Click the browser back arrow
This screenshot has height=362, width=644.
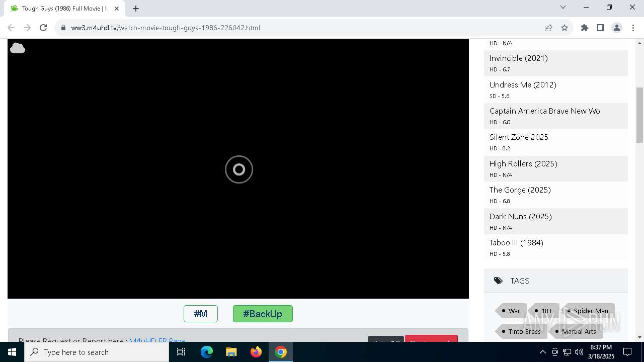11,28
